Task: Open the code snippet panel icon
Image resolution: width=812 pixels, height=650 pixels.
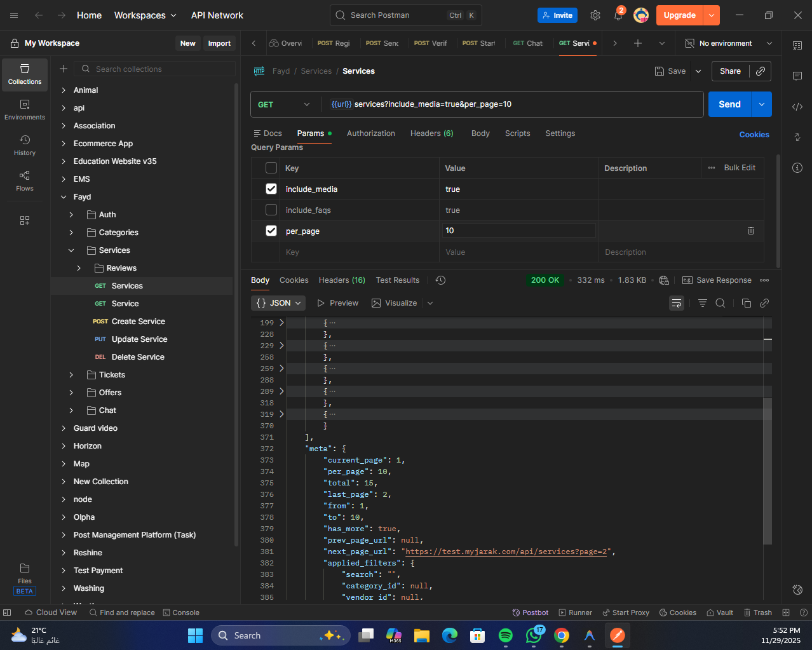Action: click(x=797, y=107)
